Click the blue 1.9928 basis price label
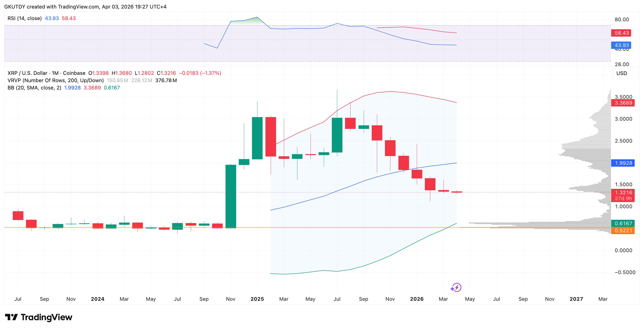The height and width of the screenshot is (330, 644). pyautogui.click(x=623, y=163)
